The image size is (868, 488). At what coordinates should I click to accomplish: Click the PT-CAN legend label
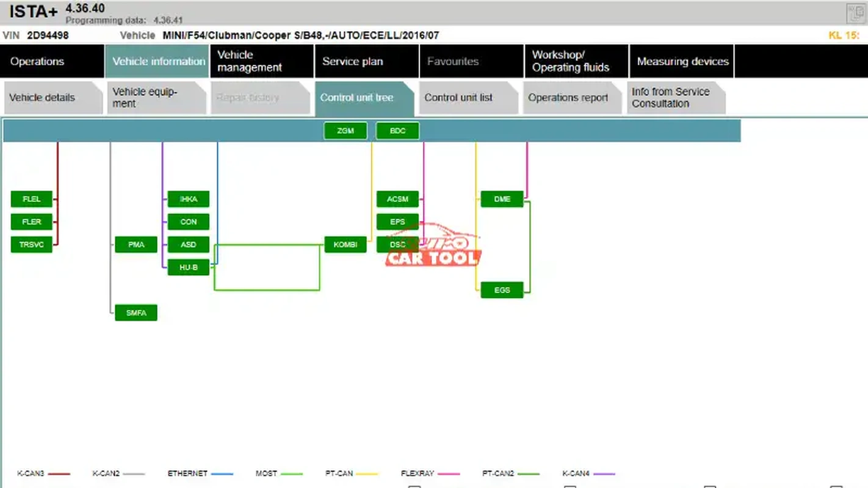(339, 473)
